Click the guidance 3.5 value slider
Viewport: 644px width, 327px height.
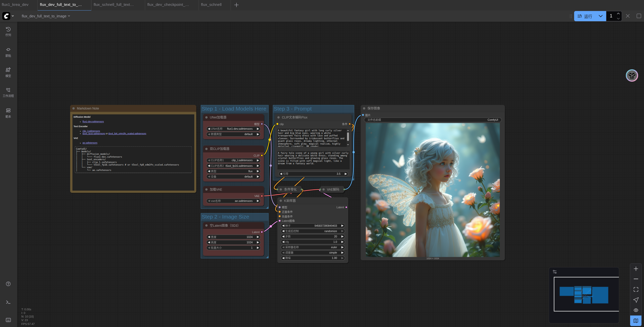313,174
